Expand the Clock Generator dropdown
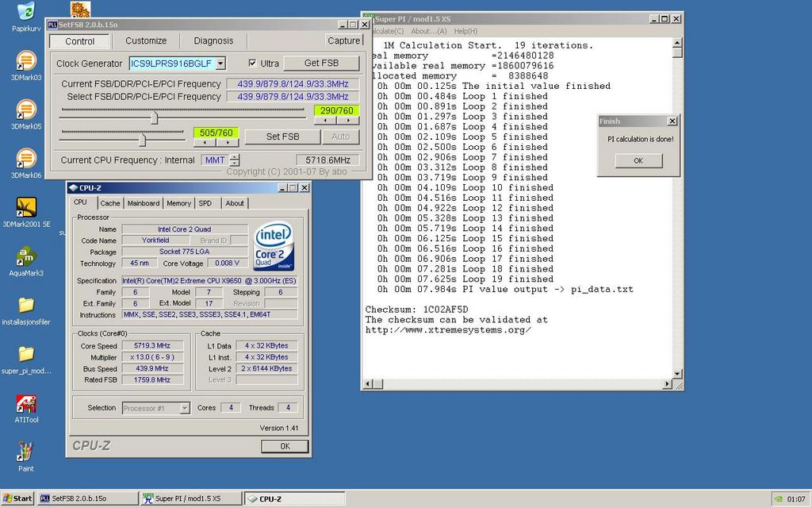Viewport: 812px width, 508px height. pos(220,63)
